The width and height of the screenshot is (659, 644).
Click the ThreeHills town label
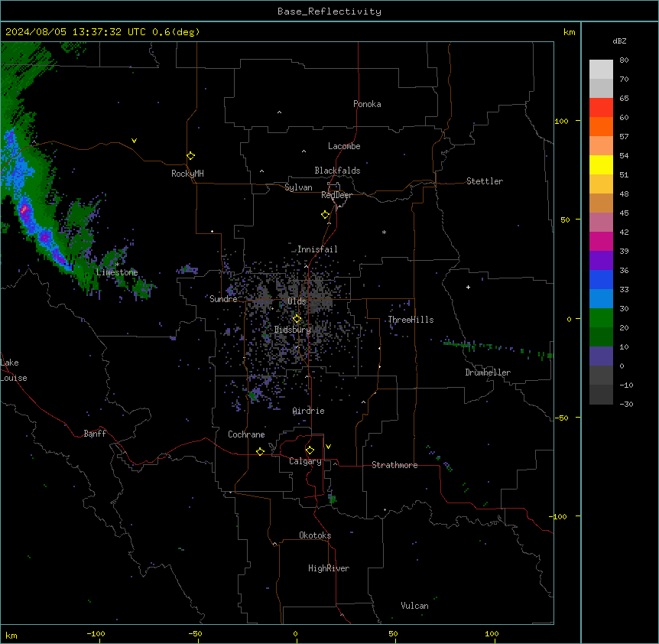pyautogui.click(x=411, y=320)
